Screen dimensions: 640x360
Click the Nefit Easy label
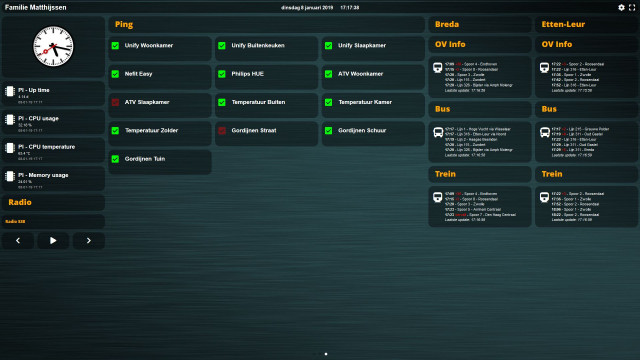pos(138,74)
